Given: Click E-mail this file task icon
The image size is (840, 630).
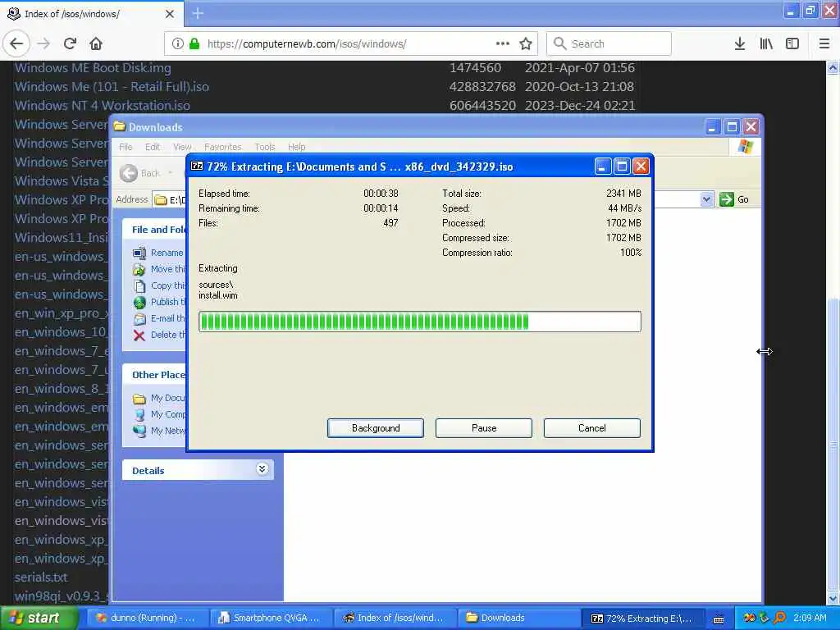Looking at the screenshot, I should (139, 319).
